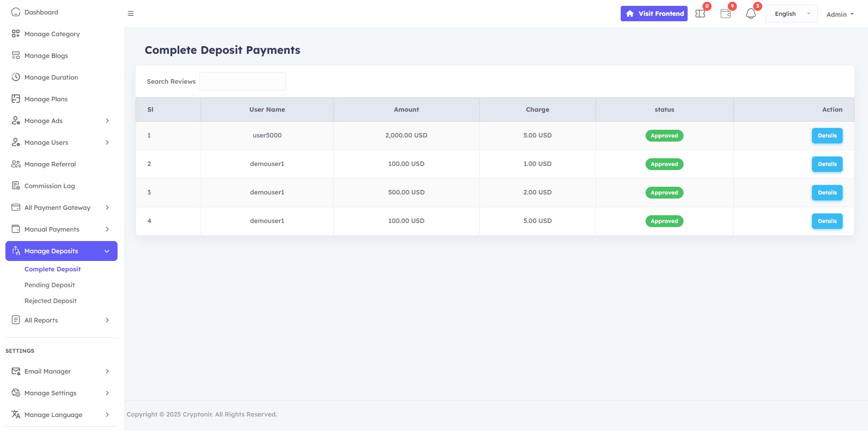Toggle sidebar with hamburger menu icon

pyautogui.click(x=131, y=14)
